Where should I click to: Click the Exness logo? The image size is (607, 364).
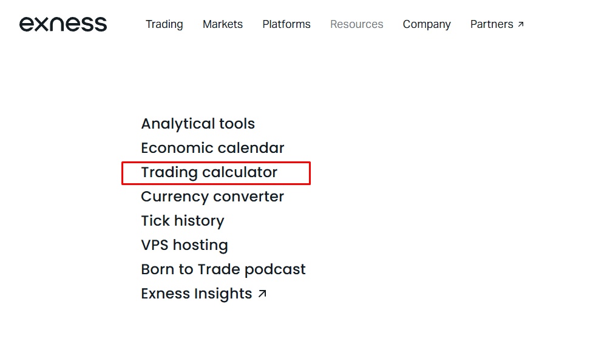click(63, 24)
